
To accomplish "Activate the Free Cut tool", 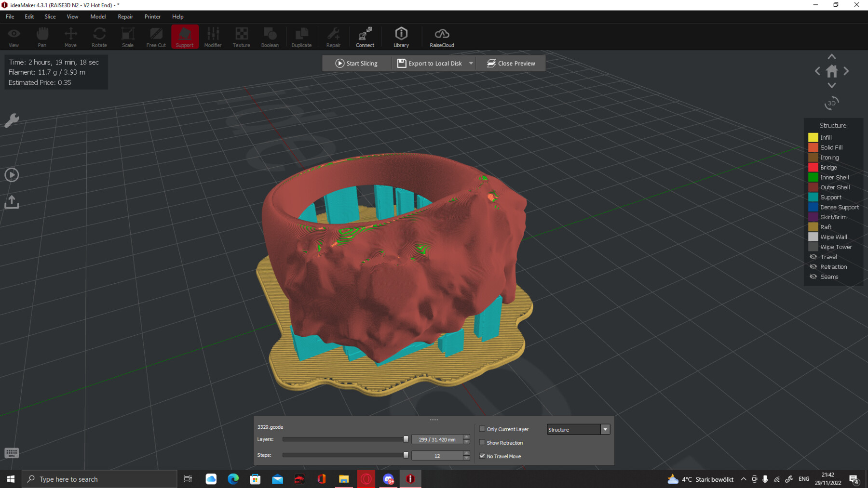I will pyautogui.click(x=156, y=36).
